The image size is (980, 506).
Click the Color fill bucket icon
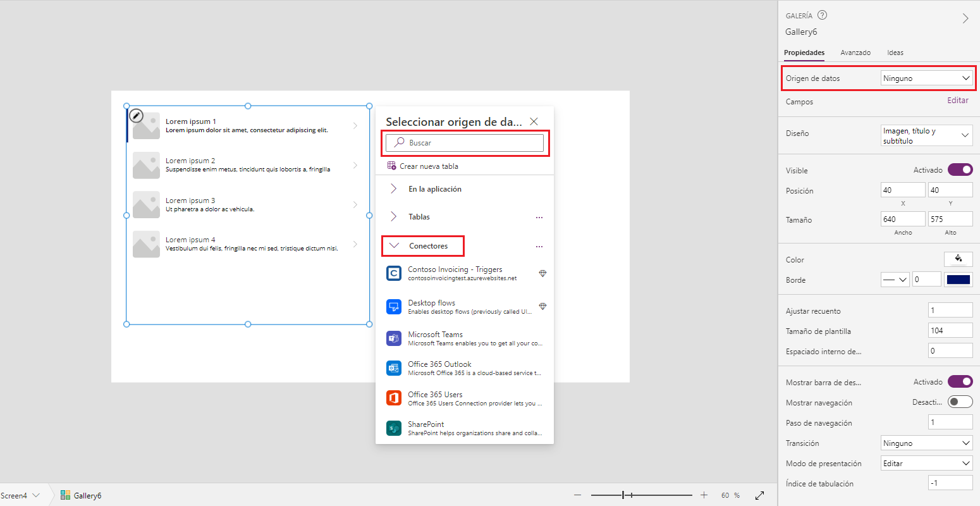pos(959,259)
